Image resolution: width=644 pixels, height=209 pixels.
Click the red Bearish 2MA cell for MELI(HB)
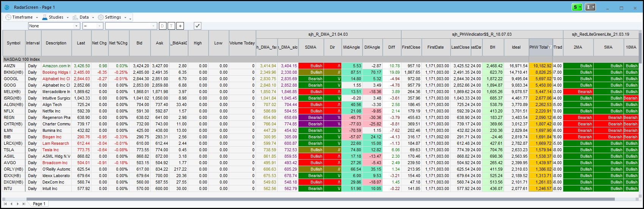(578, 92)
